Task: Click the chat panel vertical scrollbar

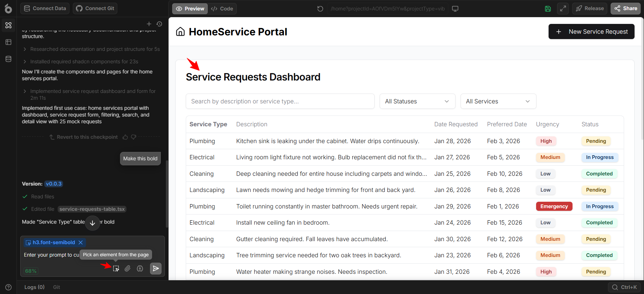Action: point(167,194)
